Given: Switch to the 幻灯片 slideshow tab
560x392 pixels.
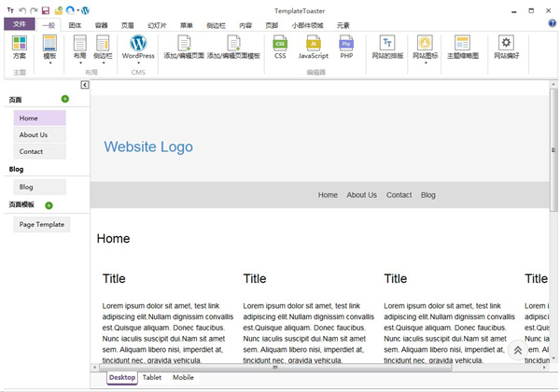Looking at the screenshot, I should pyautogui.click(x=157, y=25).
